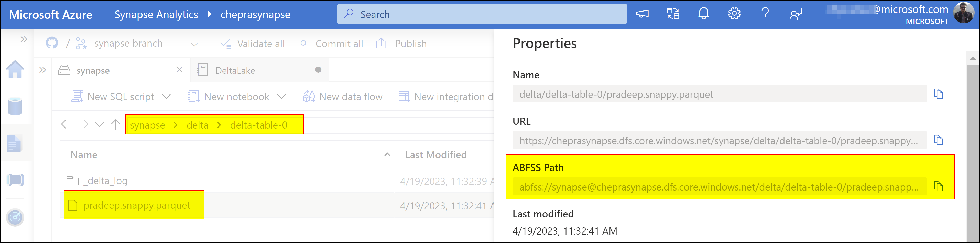This screenshot has width=980, height=243.
Task: Open the recent locations chevron
Action: pos(100,125)
